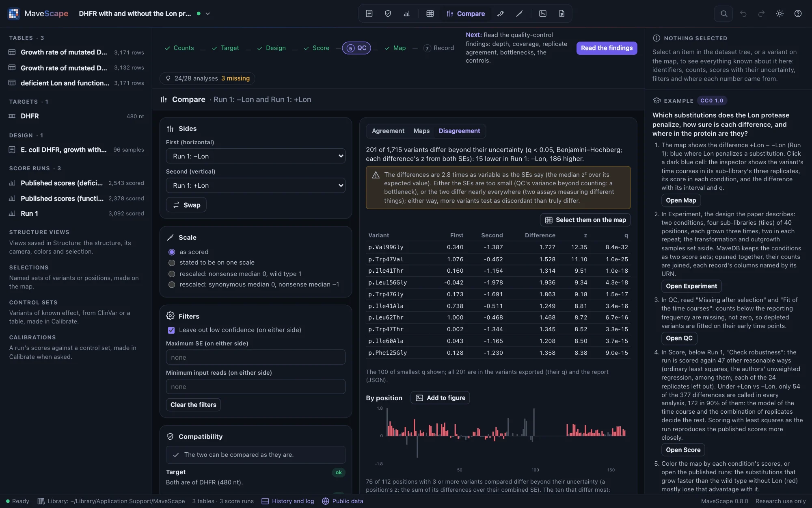Screen dimensions: 812x508
Task: Open Public data globe in status bar
Action: (343, 501)
